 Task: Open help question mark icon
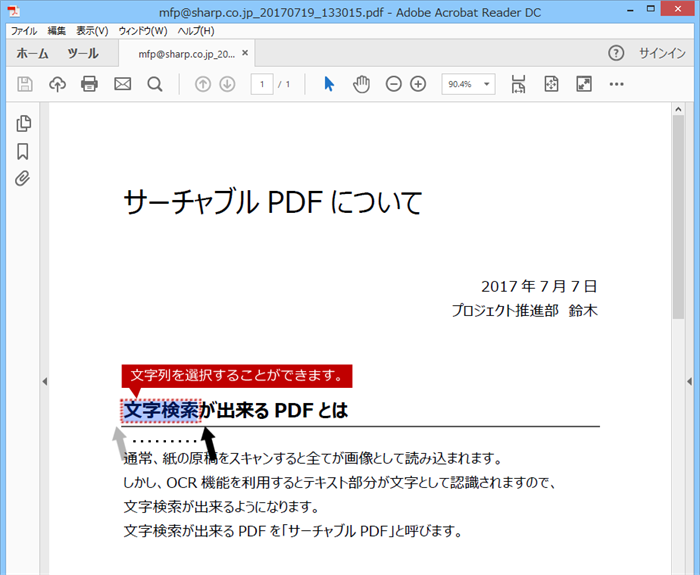(616, 53)
